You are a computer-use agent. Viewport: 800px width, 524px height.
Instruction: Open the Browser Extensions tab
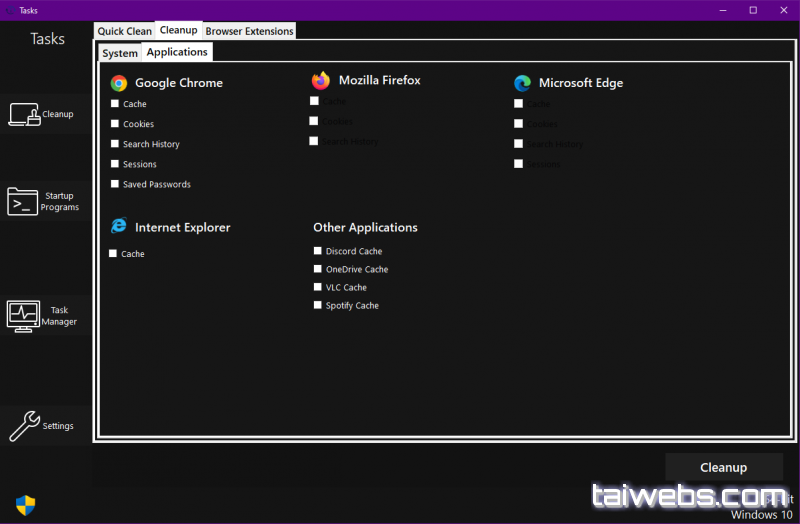[249, 31]
